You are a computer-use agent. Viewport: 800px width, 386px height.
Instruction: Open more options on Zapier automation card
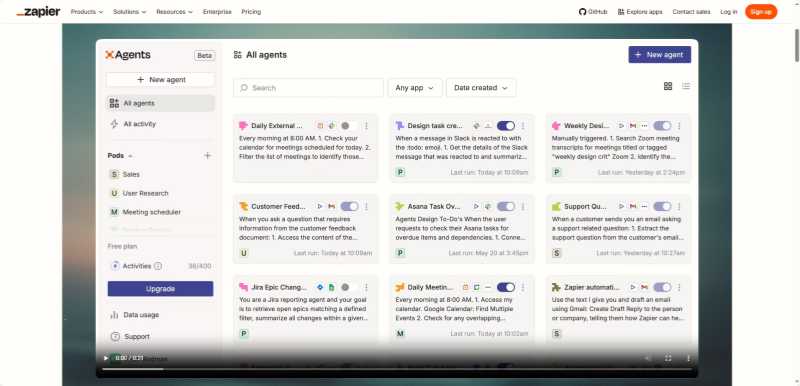(x=679, y=288)
